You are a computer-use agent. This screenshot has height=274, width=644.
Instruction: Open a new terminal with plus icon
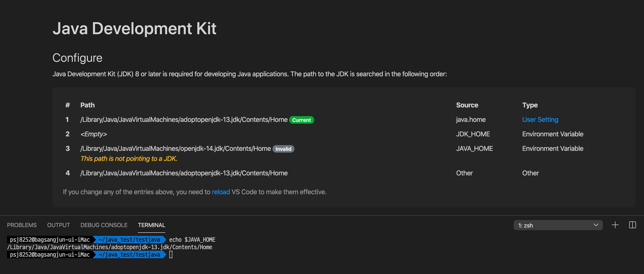[615, 225]
